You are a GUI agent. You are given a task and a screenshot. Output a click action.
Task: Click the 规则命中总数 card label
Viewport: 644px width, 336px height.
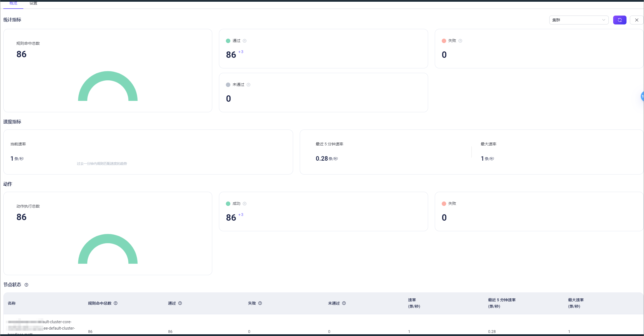28,43
